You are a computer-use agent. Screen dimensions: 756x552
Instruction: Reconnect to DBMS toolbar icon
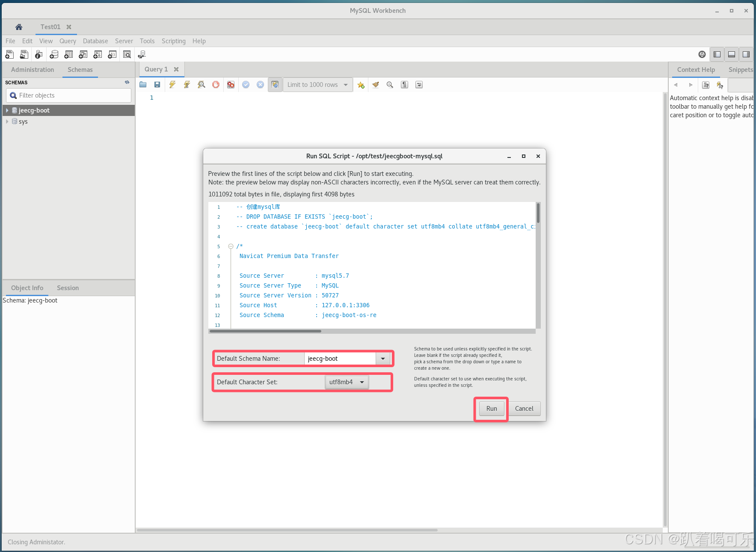pyautogui.click(x=142, y=54)
